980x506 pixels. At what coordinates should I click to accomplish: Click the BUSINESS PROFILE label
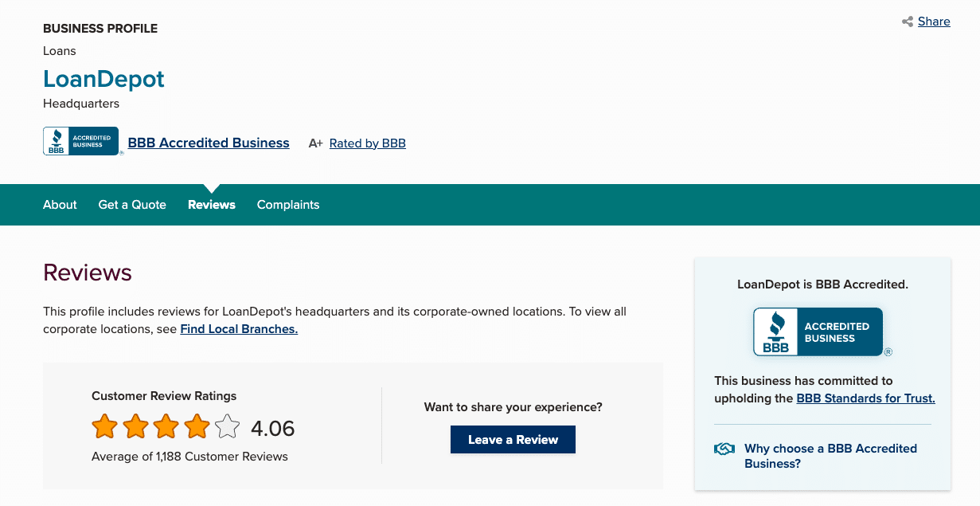coord(100,29)
